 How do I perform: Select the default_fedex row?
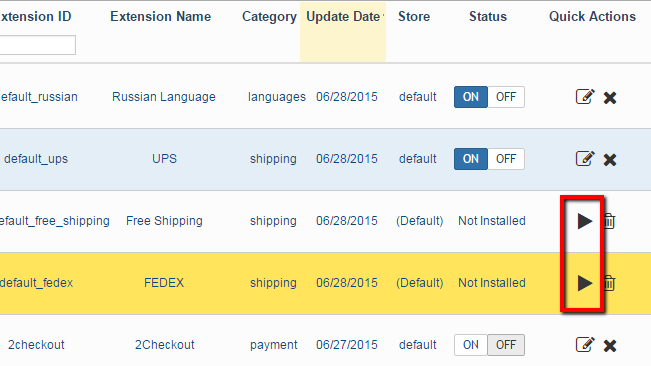[x=326, y=283]
